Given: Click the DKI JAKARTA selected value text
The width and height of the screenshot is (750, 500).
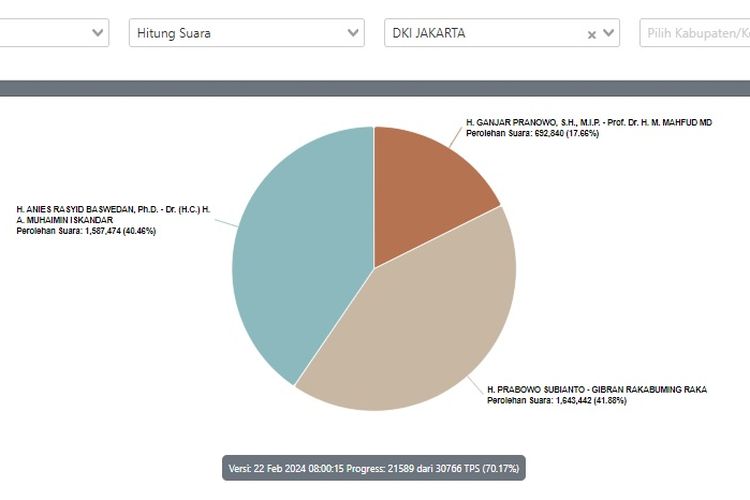Looking at the screenshot, I should tap(429, 33).
